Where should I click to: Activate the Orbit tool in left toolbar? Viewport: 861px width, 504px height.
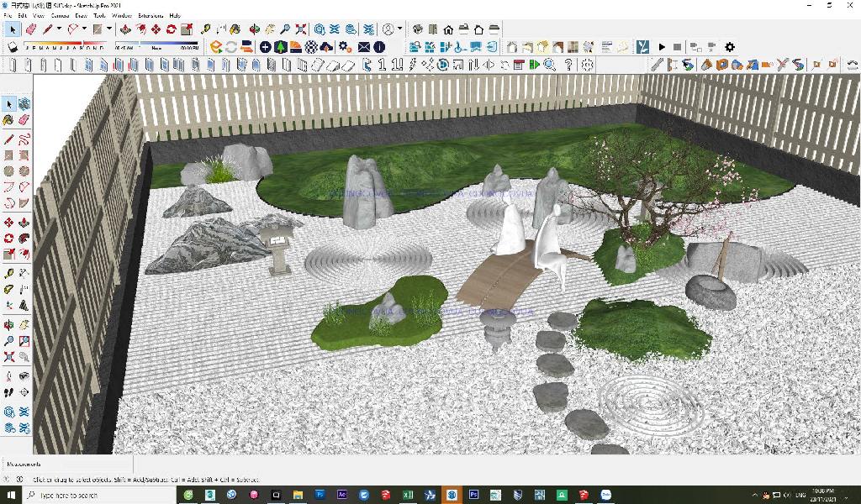coord(9,325)
